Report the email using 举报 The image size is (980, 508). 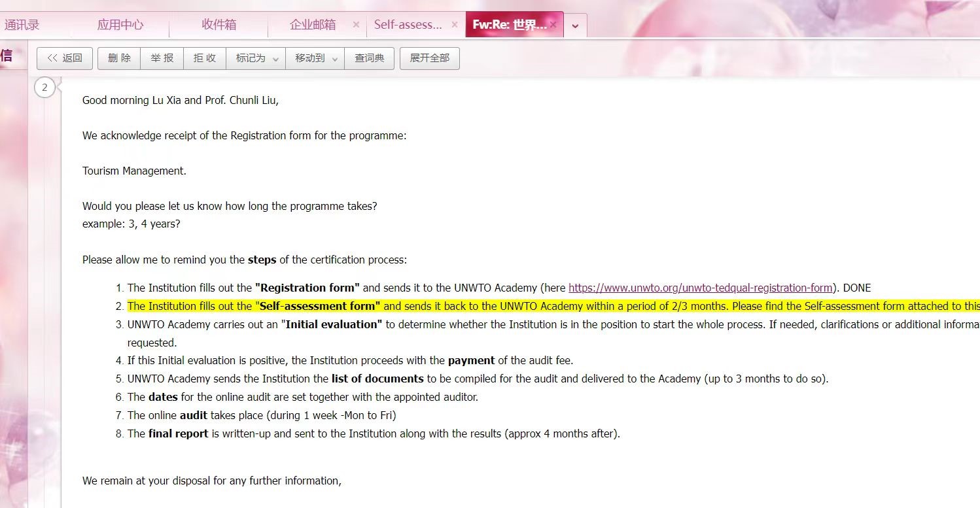[162, 58]
